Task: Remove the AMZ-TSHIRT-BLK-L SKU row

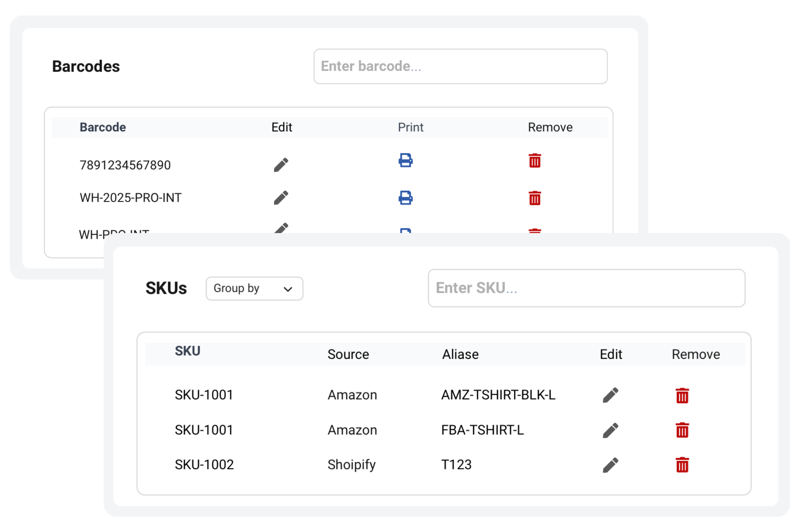Action: click(682, 396)
